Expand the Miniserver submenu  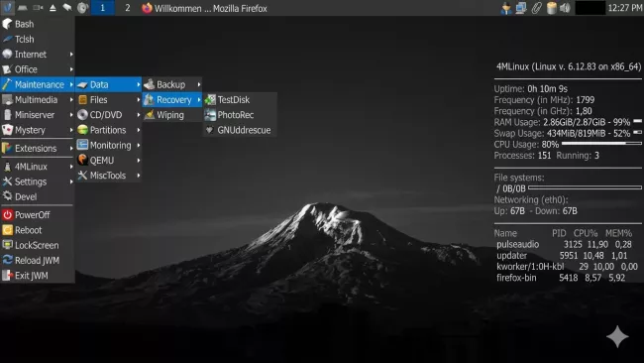point(38,115)
